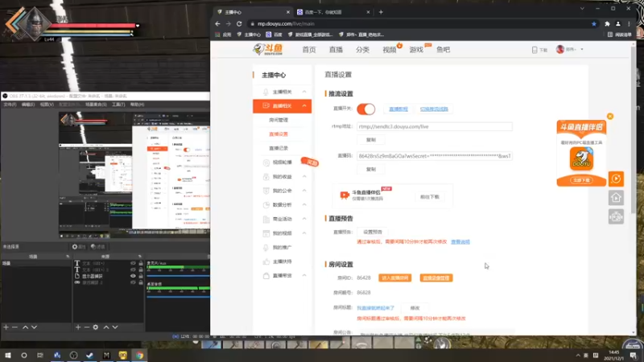Toggle visibility of second 文本 source in OBS
Screen dimensions: 644x362
(133, 269)
